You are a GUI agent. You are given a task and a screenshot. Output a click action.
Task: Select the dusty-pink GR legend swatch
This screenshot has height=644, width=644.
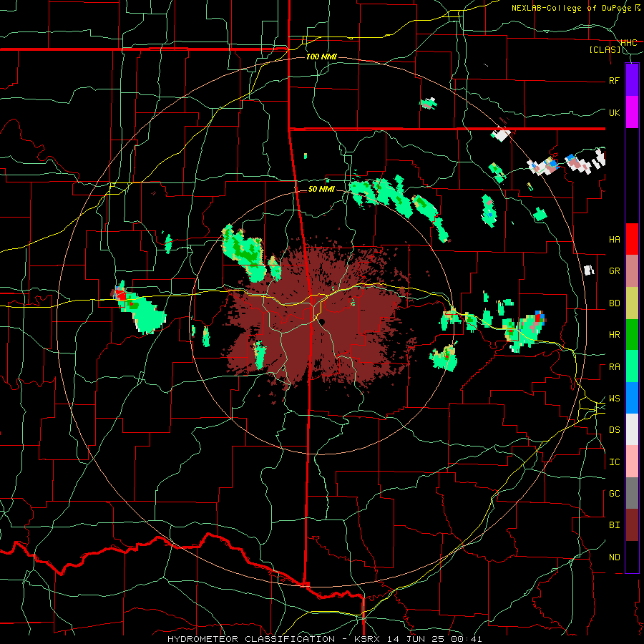click(x=632, y=271)
